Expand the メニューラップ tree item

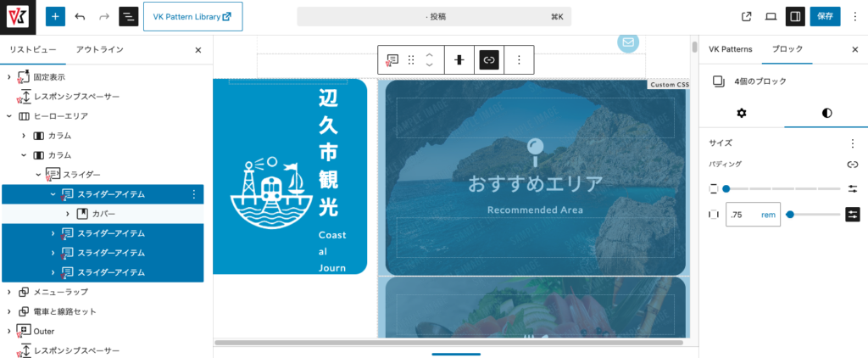pyautogui.click(x=9, y=292)
